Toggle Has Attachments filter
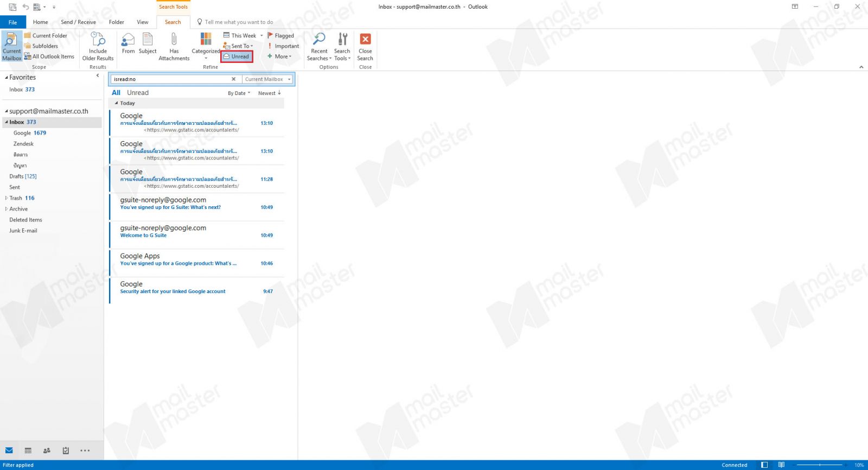The height and width of the screenshot is (470, 868). pos(174,47)
